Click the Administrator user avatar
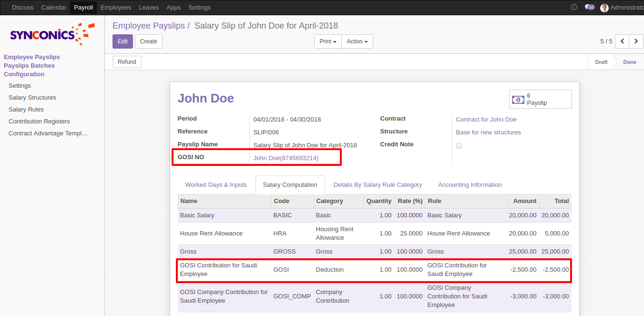644x316 pixels. (x=604, y=8)
